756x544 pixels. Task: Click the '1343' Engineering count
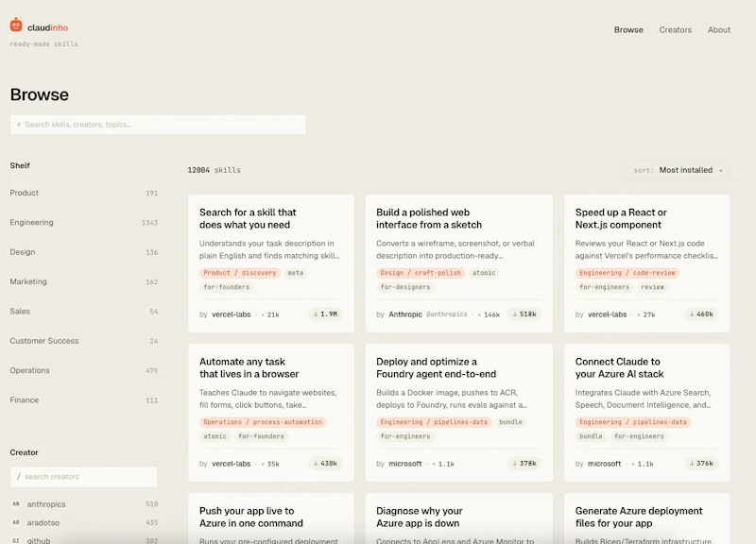pos(149,223)
